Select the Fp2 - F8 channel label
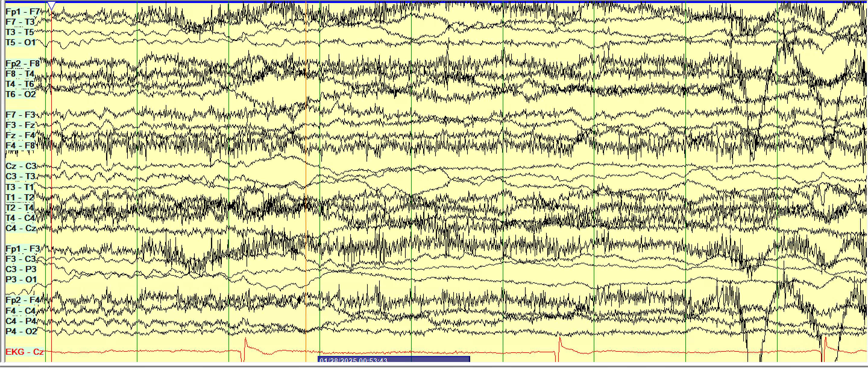Screen dimensions: 868x368 coord(23,63)
